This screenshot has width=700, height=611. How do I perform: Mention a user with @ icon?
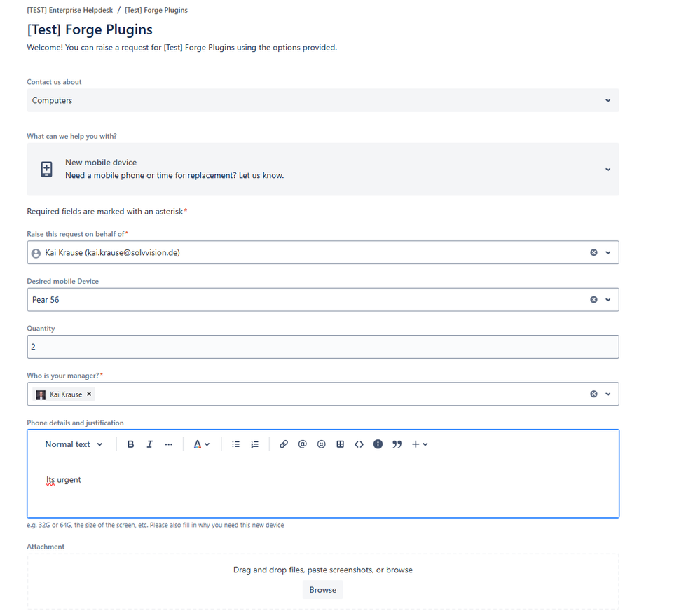tap(302, 444)
